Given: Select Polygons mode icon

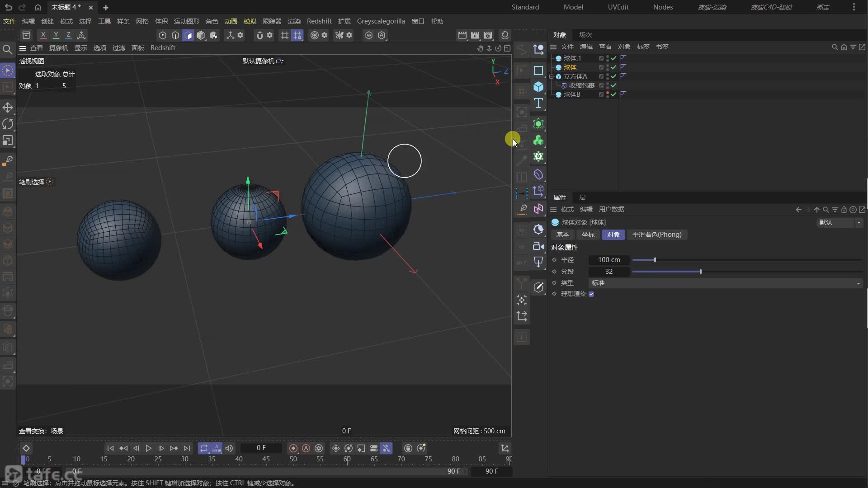Looking at the screenshot, I should [x=188, y=35].
